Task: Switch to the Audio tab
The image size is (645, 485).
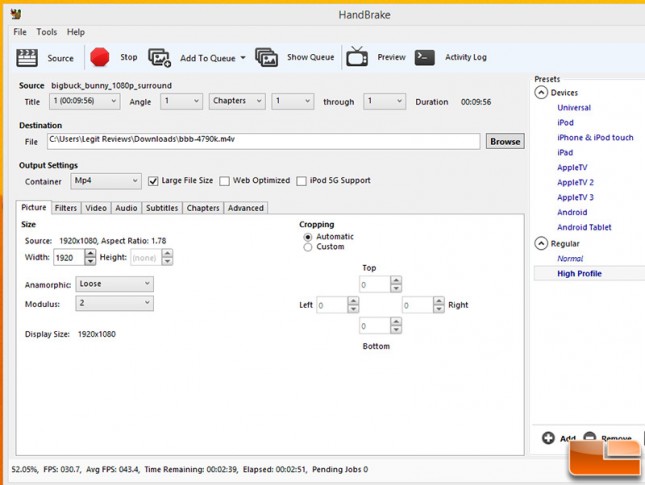Action: [x=126, y=208]
